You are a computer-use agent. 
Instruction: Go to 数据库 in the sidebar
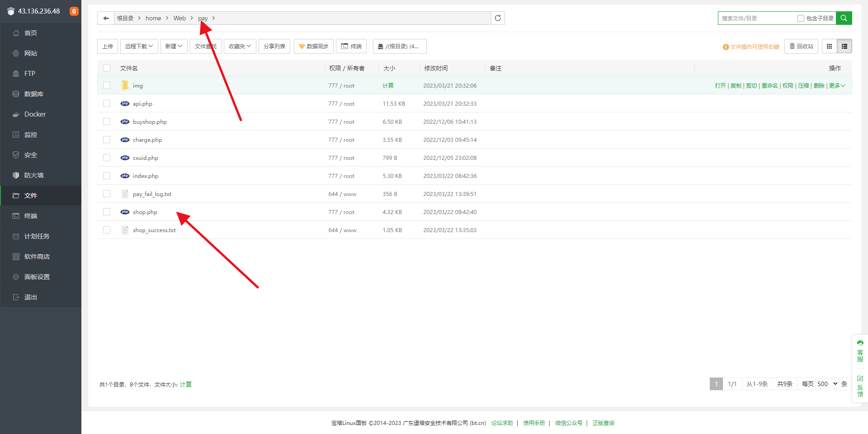[x=34, y=94]
